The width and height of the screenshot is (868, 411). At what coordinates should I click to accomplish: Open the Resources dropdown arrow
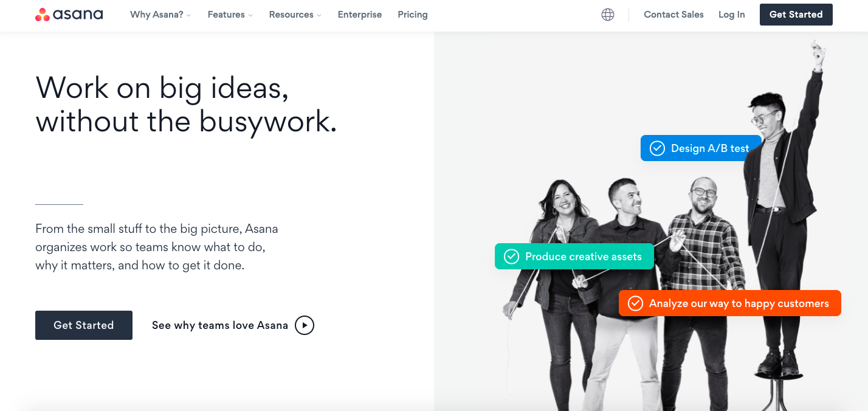coord(319,15)
